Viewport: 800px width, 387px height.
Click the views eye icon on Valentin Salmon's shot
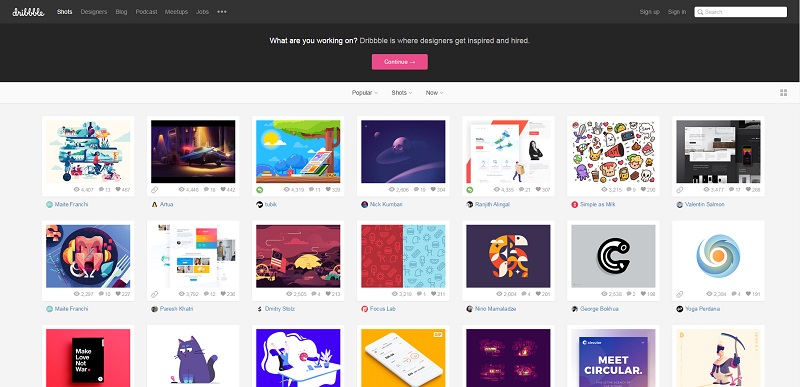(x=706, y=190)
